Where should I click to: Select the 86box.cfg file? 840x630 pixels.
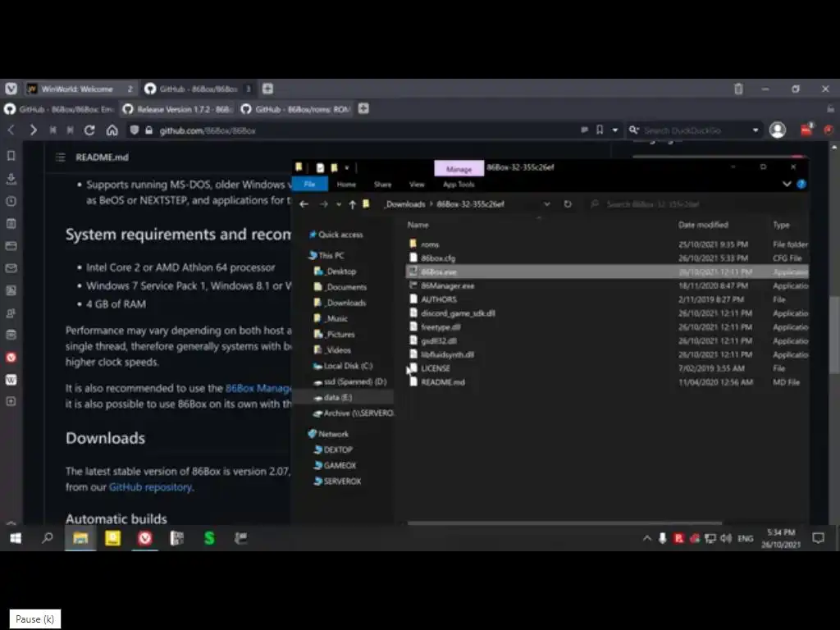pos(438,258)
